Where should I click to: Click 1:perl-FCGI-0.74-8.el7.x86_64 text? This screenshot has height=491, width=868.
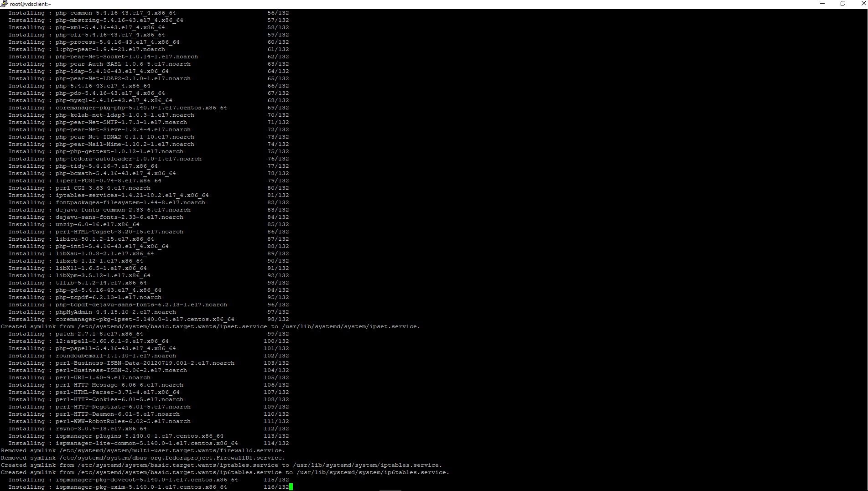coord(109,181)
